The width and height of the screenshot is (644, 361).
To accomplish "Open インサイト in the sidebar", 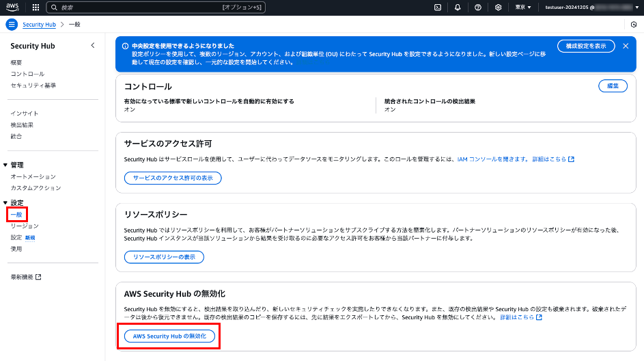I will tap(24, 113).
